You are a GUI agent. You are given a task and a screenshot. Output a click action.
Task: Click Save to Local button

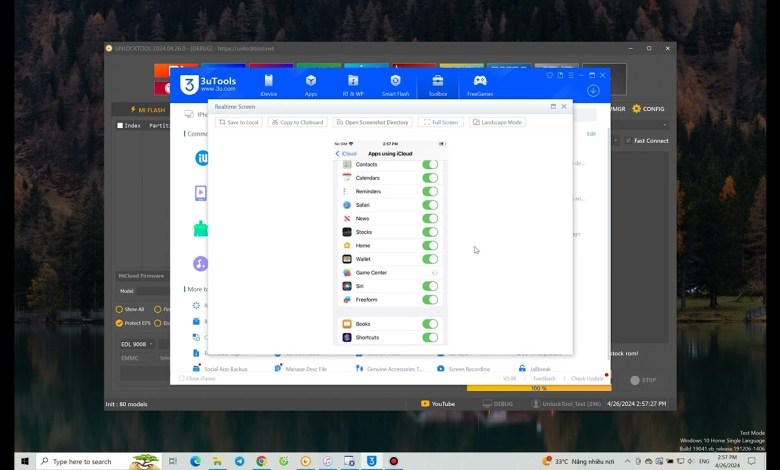pos(240,122)
